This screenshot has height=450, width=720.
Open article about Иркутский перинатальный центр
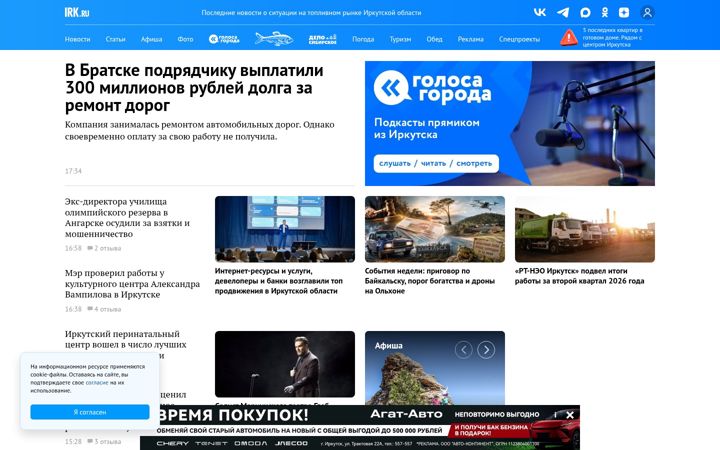coord(125,339)
